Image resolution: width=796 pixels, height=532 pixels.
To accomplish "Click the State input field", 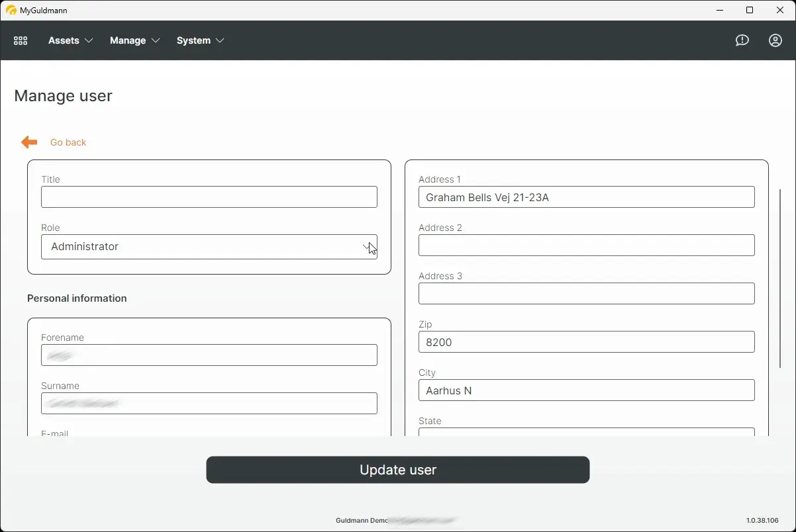I will [x=587, y=433].
